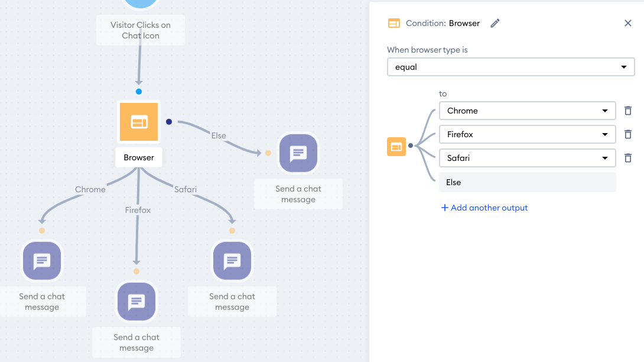Remove the Safari output via trash icon
Image resolution: width=644 pixels, height=362 pixels.
(627, 158)
